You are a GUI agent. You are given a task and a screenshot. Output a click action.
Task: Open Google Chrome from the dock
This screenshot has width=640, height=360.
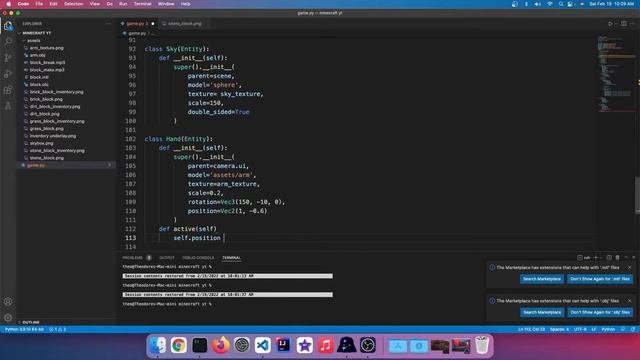[x=178, y=345]
